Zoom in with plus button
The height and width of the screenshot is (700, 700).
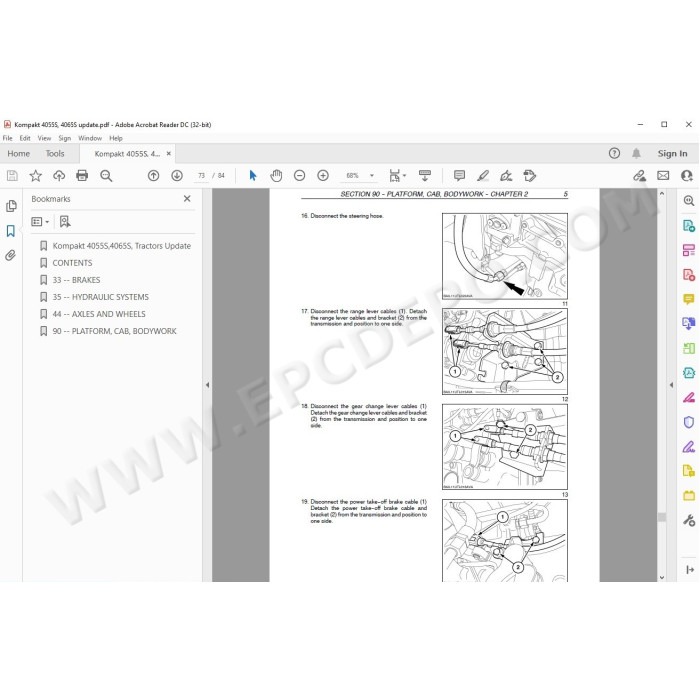323,176
